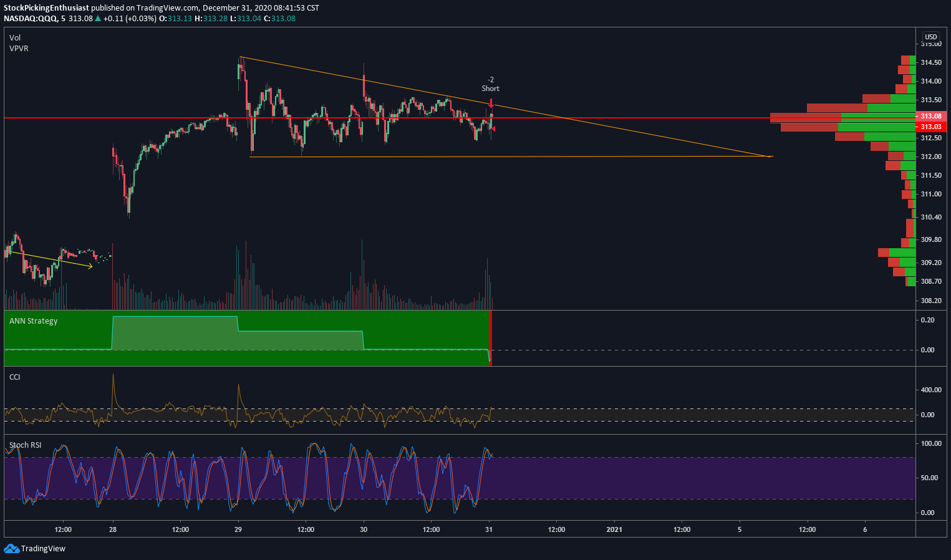
Task: Select the orange horizontal support line at 312.00
Action: coord(510,157)
